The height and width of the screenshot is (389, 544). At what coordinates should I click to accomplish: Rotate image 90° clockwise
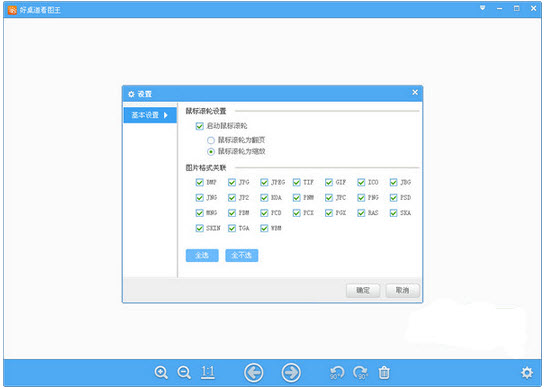(360, 373)
